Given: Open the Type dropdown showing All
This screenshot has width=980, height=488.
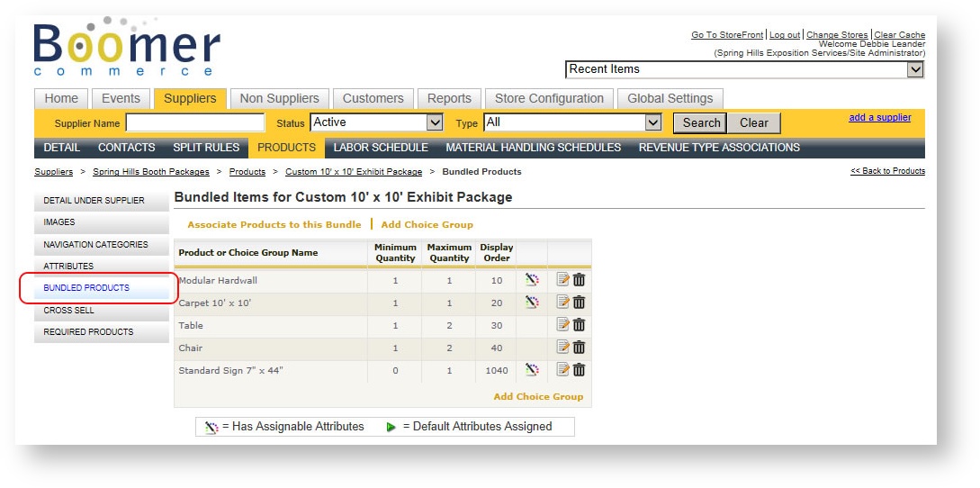Looking at the screenshot, I should (653, 122).
